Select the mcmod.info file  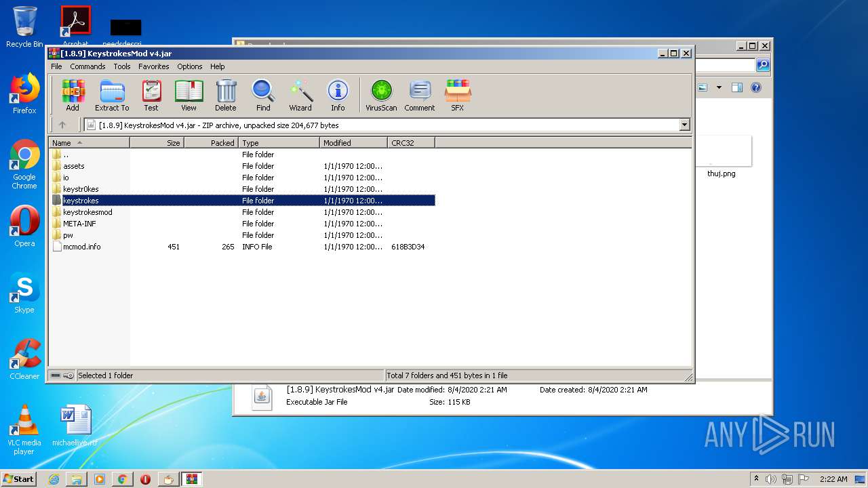click(x=243, y=247)
